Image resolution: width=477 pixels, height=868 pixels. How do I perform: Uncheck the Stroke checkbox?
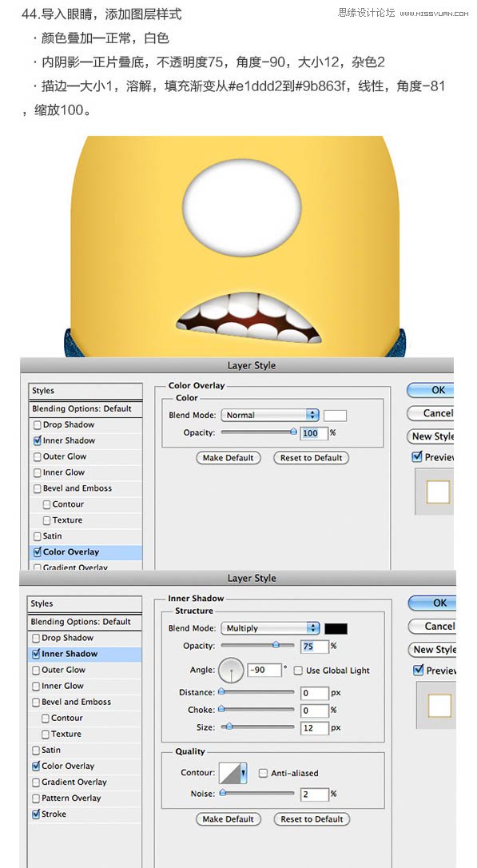pos(36,814)
